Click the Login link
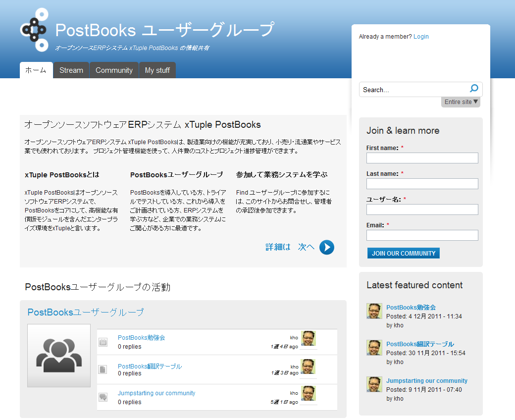This screenshot has width=515, height=420. [x=421, y=37]
